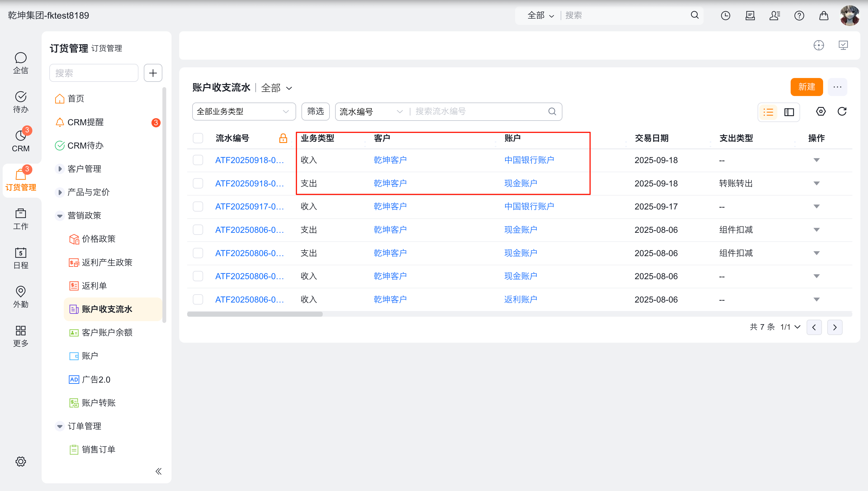The height and width of the screenshot is (491, 868).
Task: Check the first row ATF20250918 checkbox
Action: [198, 160]
